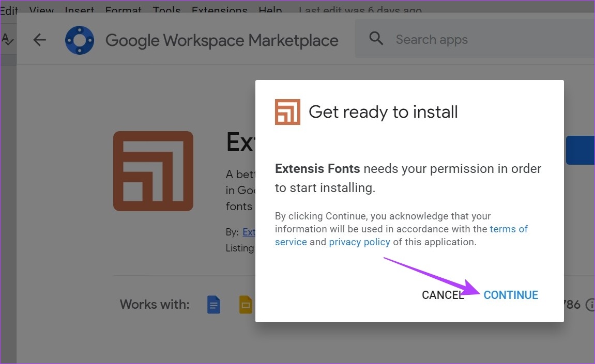
Task: Open the Tools menu
Action: point(166,10)
